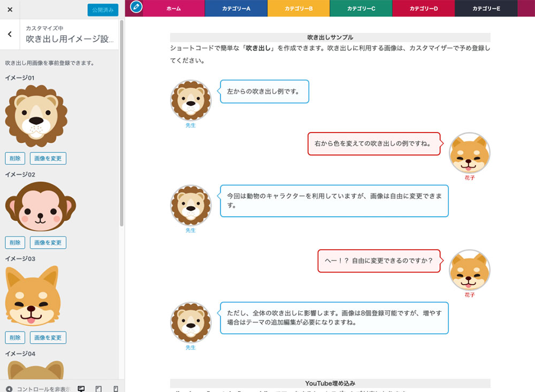Open the カテゴリーB menu item
Viewport: 535px width, 392px height.
pyautogui.click(x=299, y=9)
